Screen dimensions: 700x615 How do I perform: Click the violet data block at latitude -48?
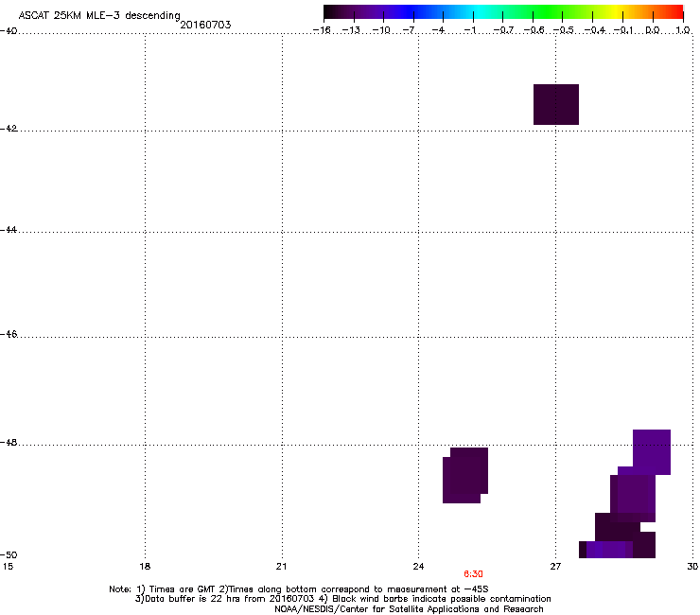coord(652,452)
